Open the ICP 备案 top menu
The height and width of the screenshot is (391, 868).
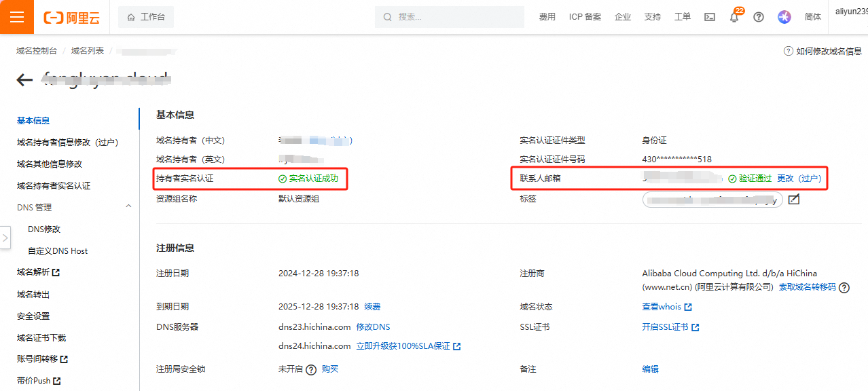pos(585,17)
